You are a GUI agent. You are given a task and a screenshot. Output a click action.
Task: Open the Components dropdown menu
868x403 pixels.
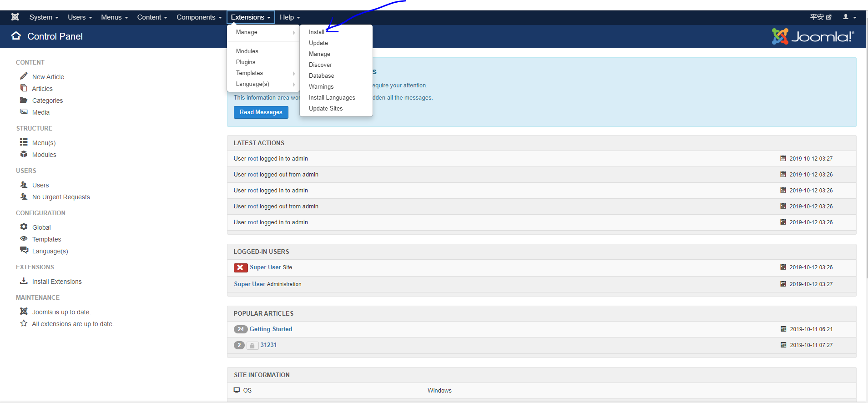point(199,17)
